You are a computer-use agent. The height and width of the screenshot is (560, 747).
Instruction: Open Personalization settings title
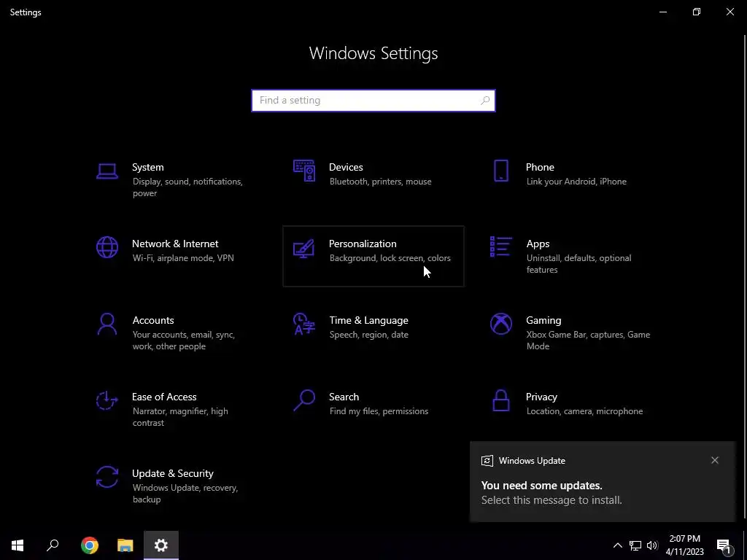tap(363, 244)
